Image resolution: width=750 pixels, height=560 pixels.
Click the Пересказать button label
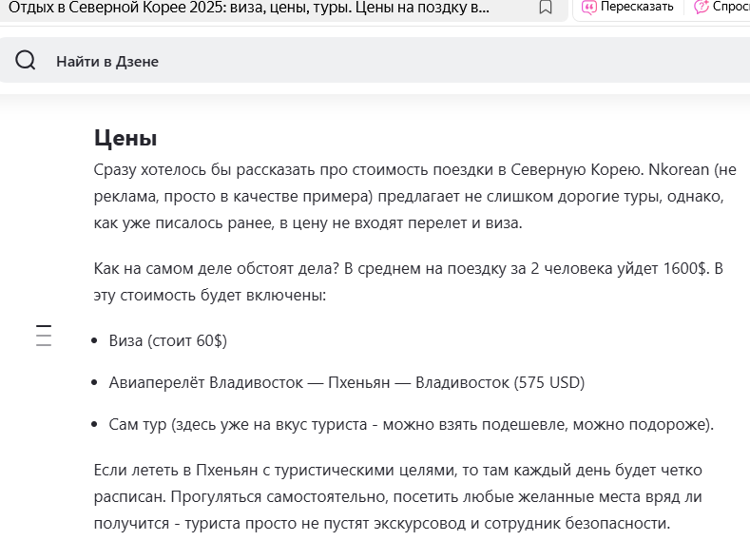click(x=637, y=7)
